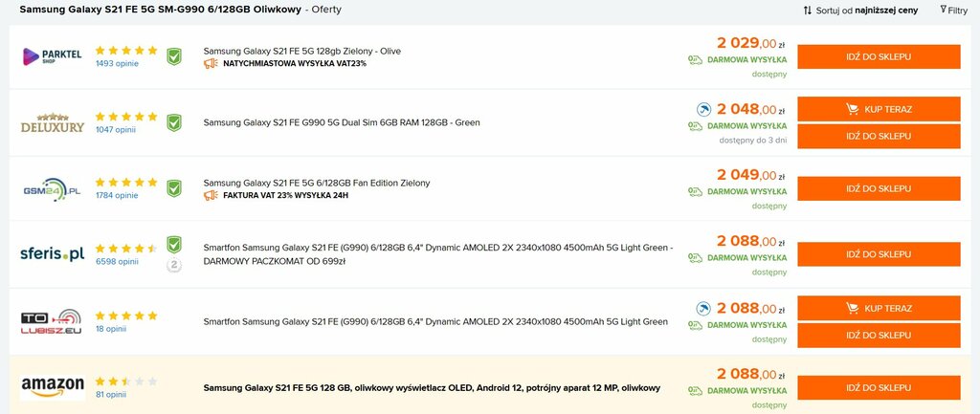Click the Amazon star rating
Viewport: 980px width, 414px height.
[126, 381]
